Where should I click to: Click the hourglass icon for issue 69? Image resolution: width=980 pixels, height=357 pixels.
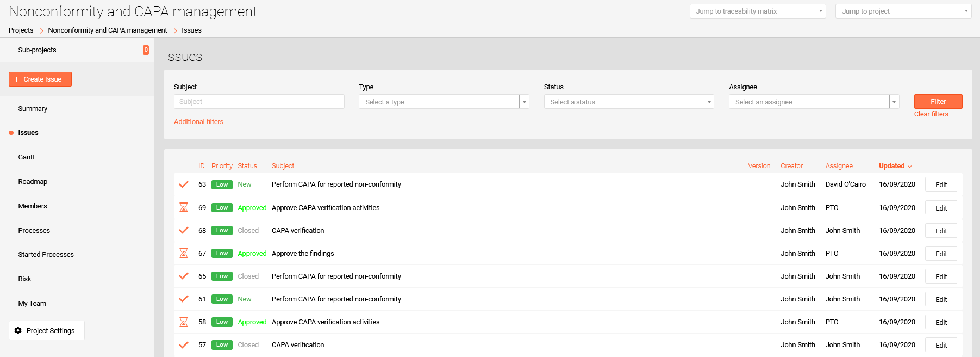tap(184, 207)
